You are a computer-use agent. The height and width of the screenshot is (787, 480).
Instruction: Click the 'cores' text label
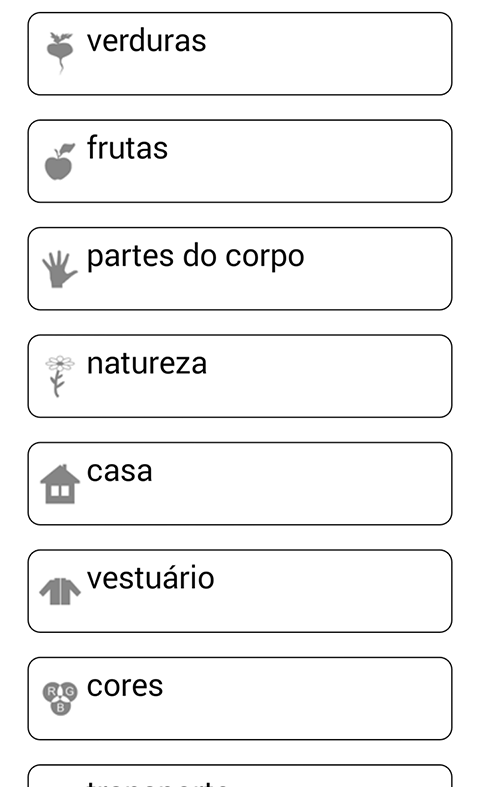(125, 686)
